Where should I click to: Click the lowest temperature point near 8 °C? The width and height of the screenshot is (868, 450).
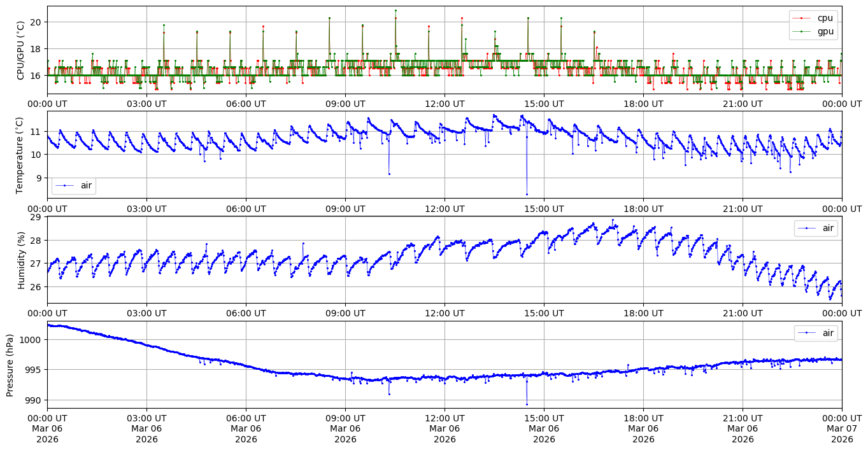point(527,194)
